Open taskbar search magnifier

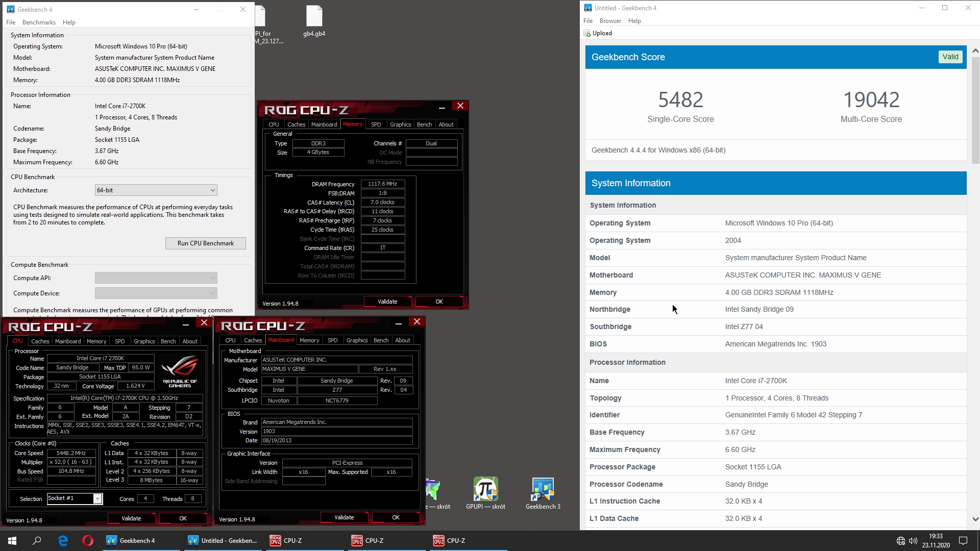(x=37, y=541)
